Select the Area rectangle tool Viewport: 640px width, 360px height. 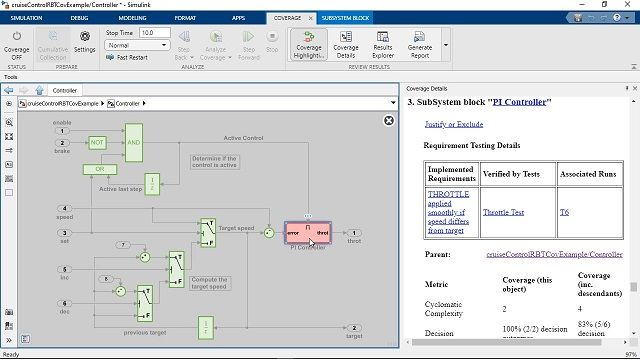(9, 193)
